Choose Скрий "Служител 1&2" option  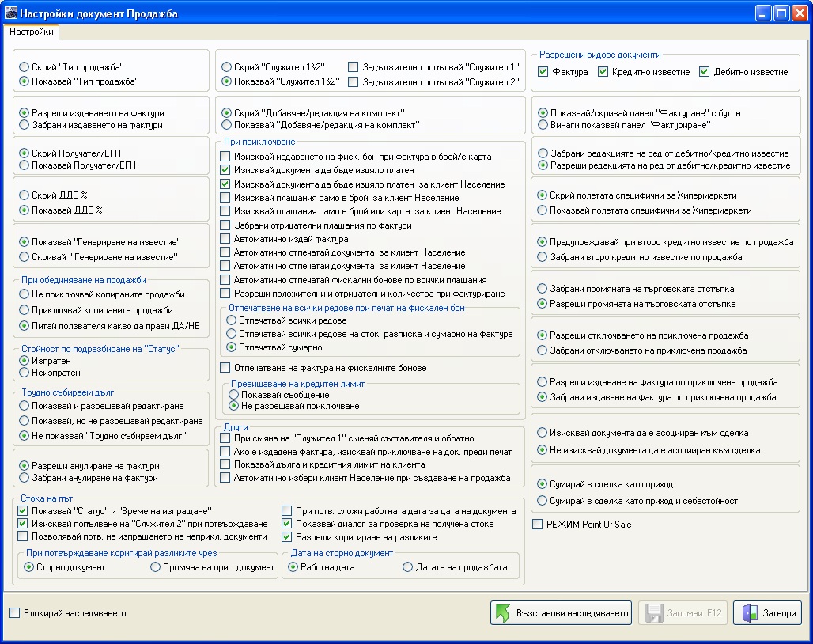[x=227, y=67]
